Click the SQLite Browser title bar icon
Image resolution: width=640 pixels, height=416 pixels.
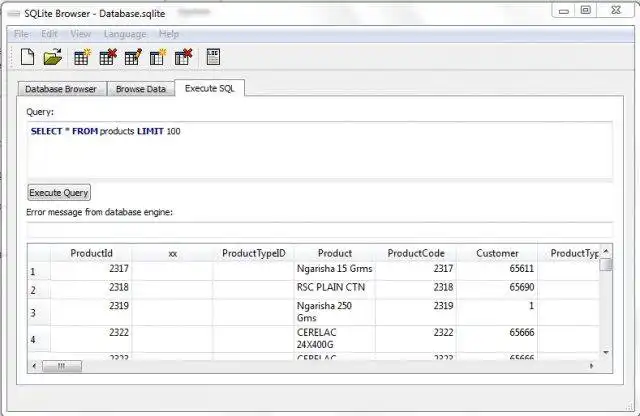[13, 14]
